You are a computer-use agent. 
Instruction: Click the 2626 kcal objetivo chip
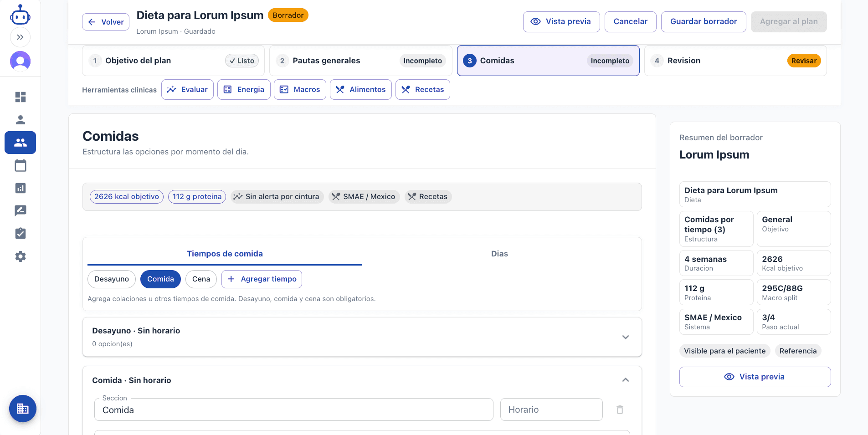point(127,197)
